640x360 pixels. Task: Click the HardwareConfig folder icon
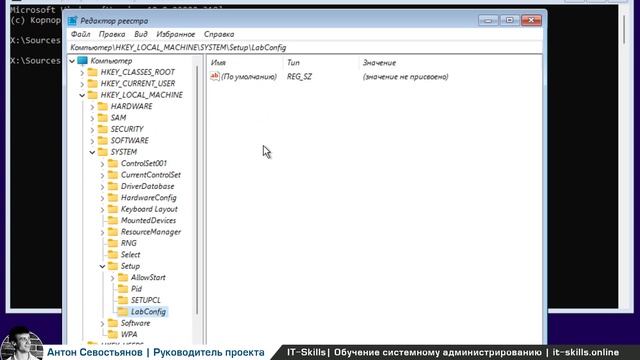(113, 198)
